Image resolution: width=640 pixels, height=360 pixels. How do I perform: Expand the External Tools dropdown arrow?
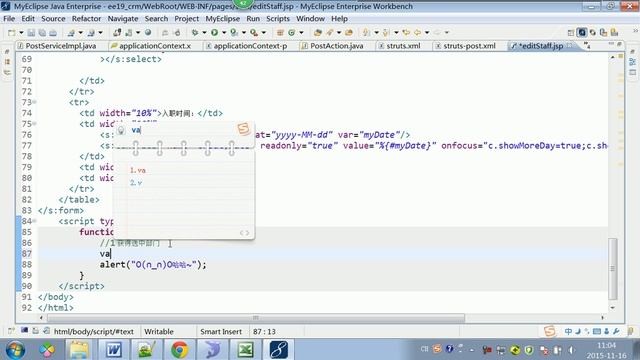[264, 33]
